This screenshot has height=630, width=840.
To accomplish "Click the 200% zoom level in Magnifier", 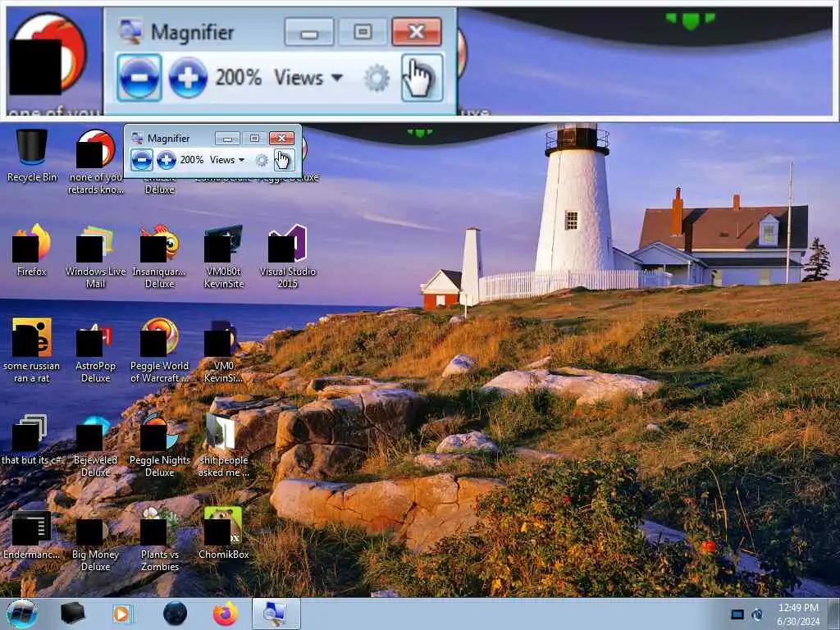I will [x=191, y=160].
